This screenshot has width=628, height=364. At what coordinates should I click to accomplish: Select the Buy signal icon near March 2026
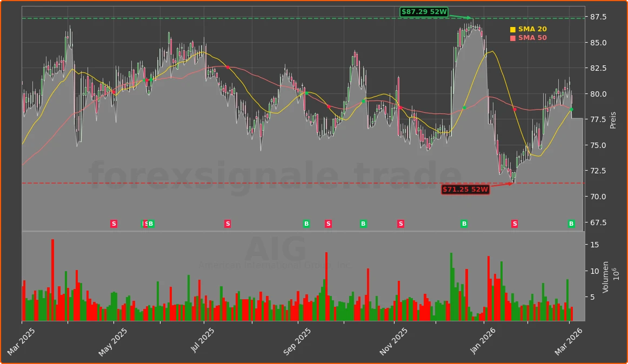[x=571, y=223]
